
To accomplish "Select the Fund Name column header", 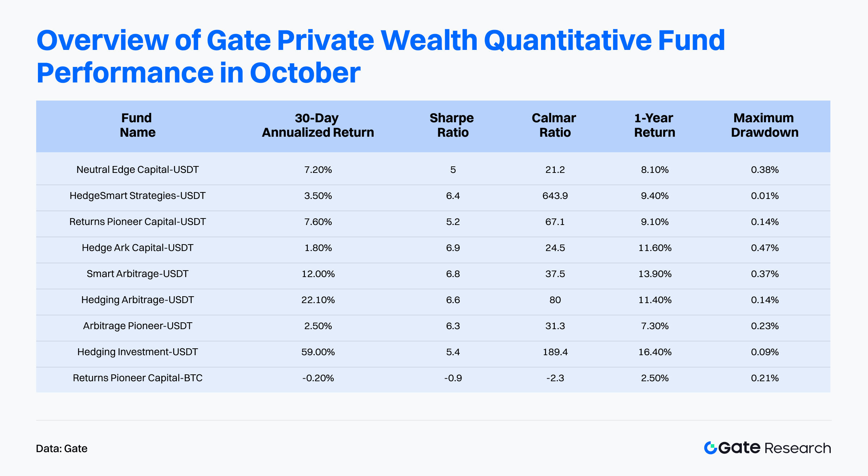I will pyautogui.click(x=137, y=125).
